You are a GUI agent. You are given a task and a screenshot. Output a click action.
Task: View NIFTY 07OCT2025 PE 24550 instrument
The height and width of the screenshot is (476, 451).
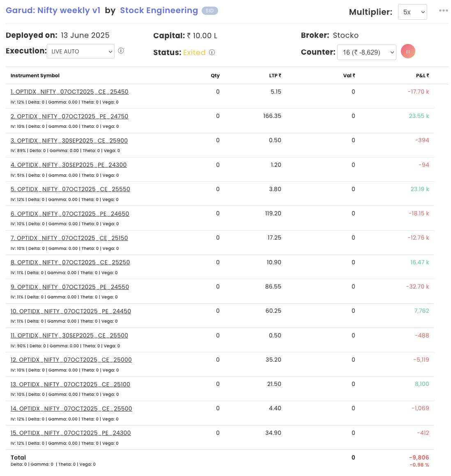(70, 287)
